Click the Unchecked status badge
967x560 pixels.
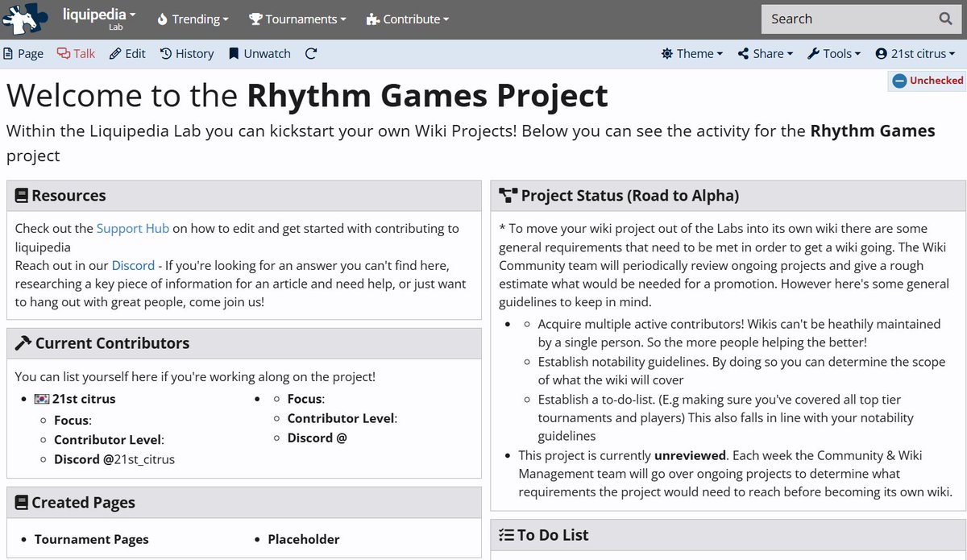click(x=928, y=81)
